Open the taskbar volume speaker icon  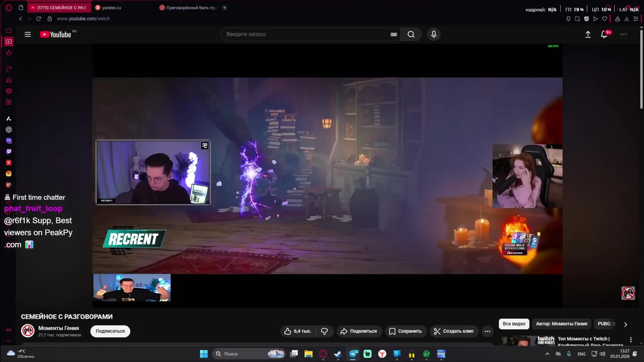click(602, 354)
